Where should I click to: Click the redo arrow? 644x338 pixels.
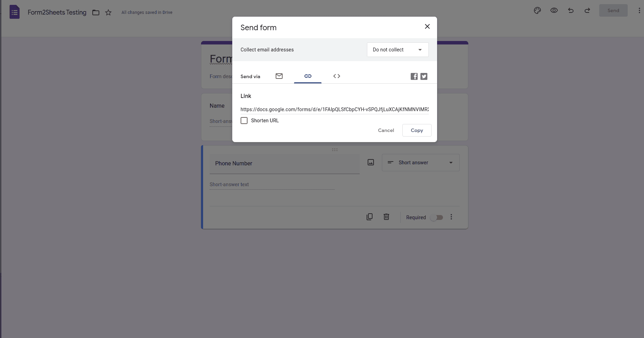[x=587, y=10]
